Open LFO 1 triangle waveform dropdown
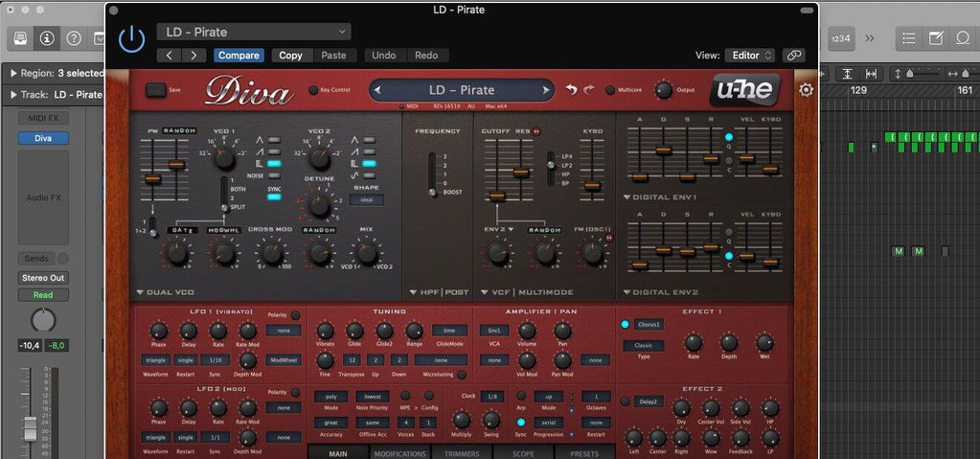The width and height of the screenshot is (980, 459). (154, 360)
